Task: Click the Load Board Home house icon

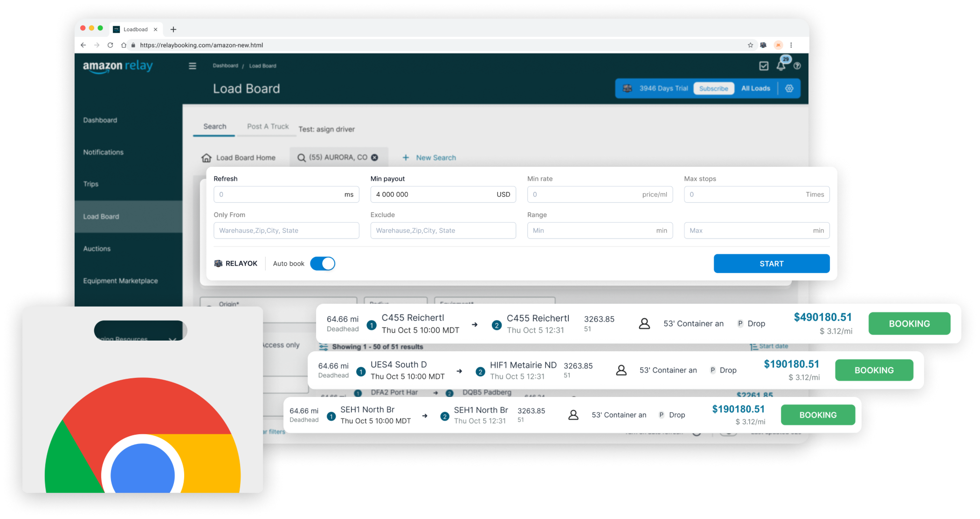Action: click(x=206, y=158)
